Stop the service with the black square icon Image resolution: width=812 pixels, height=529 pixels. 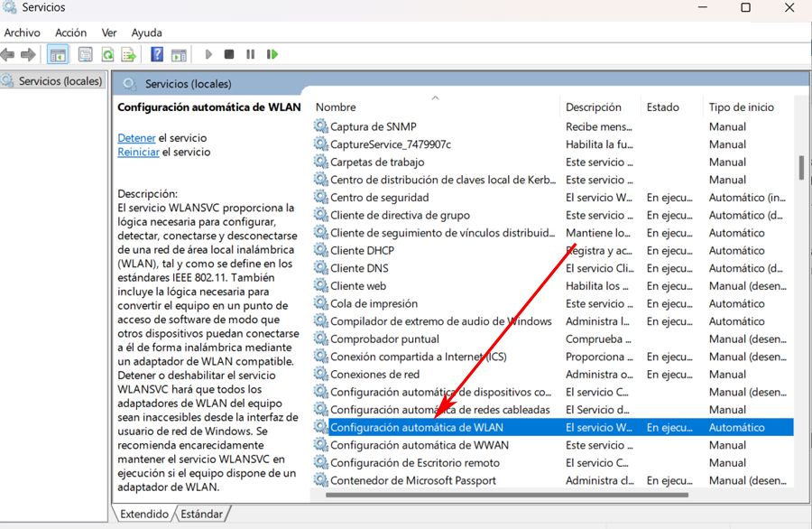228,54
